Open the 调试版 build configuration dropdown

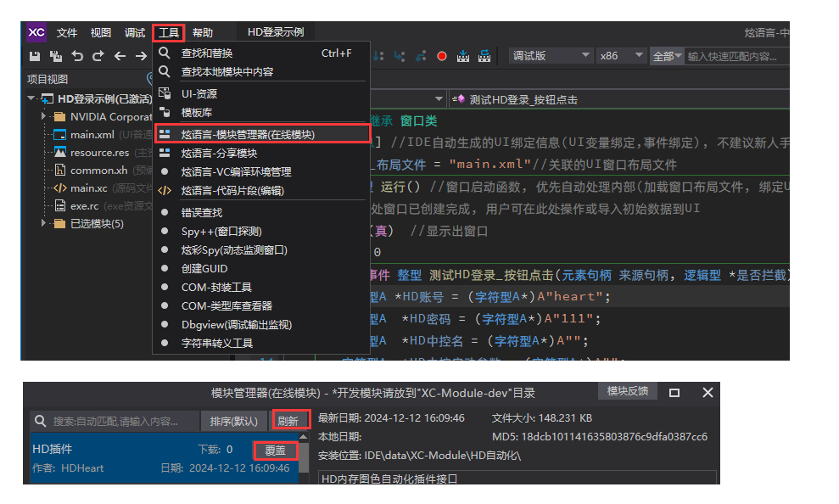(x=550, y=56)
